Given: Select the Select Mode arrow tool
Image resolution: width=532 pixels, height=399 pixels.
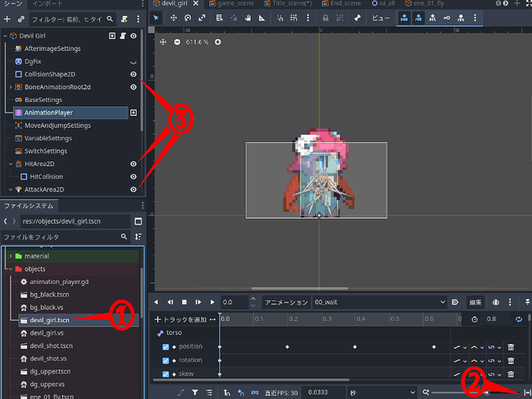Looking at the screenshot, I should (x=156, y=18).
